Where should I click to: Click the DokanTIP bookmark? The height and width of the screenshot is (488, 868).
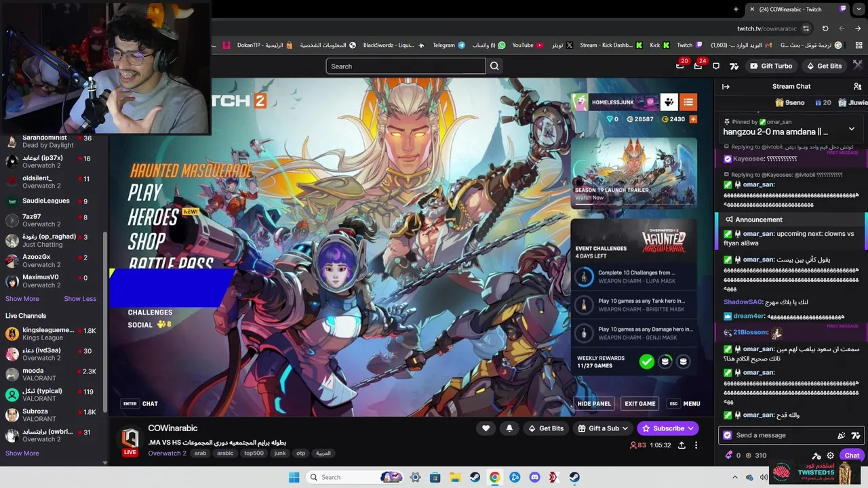[265, 45]
